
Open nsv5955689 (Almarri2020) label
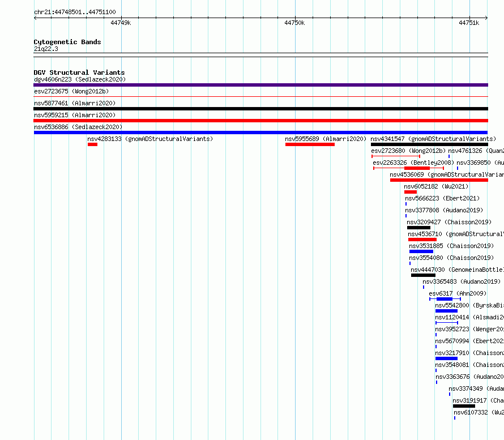coord(326,139)
